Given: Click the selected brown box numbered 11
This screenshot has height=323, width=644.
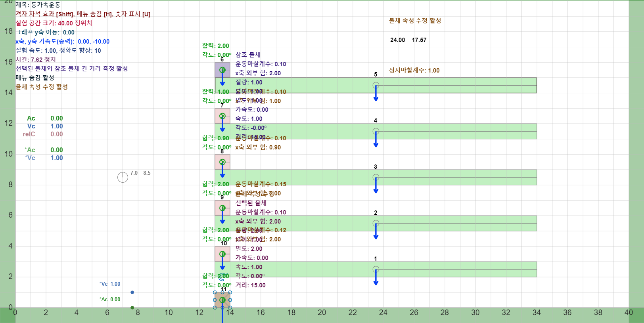Looking at the screenshot, I should click(x=222, y=300).
